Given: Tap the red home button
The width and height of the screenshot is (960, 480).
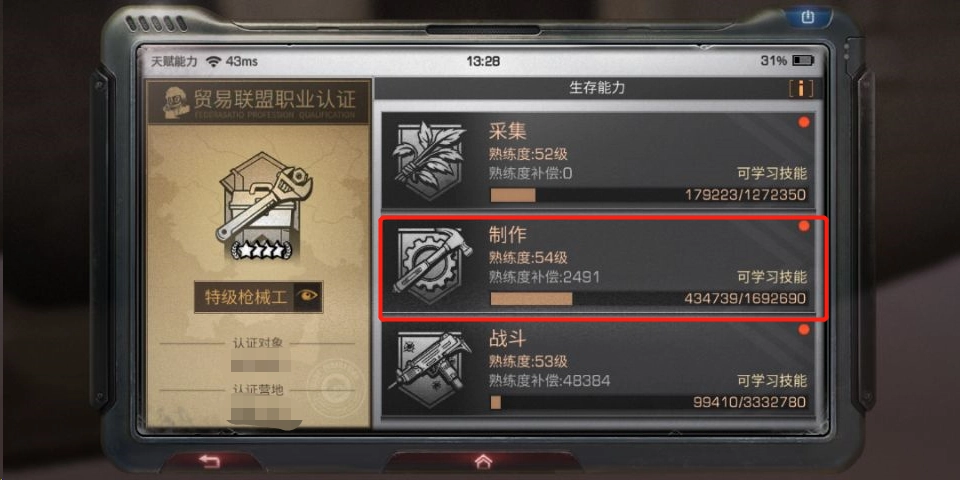Looking at the screenshot, I should coord(482,460).
